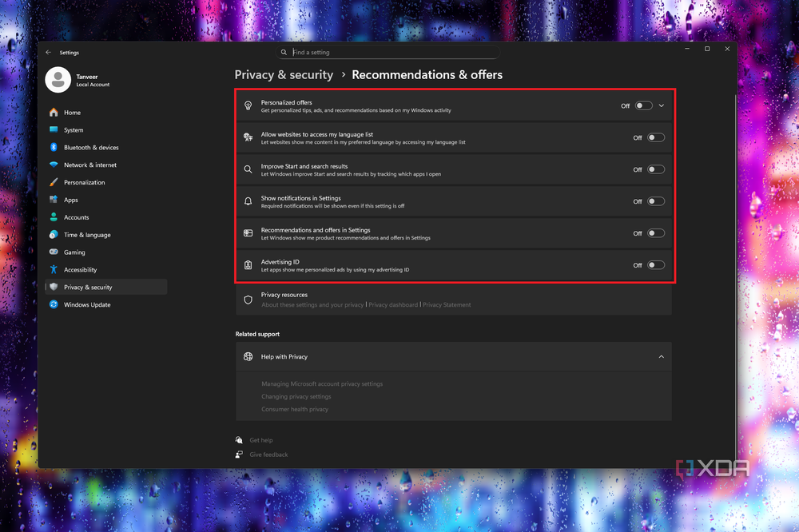The image size is (799, 532).
Task: Open Windows Update page
Action: coord(106,304)
